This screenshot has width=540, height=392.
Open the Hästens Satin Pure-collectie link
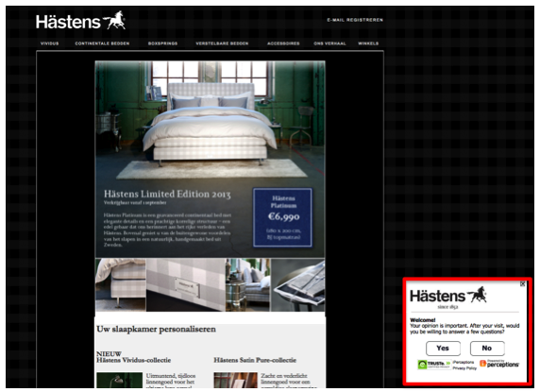(255, 360)
